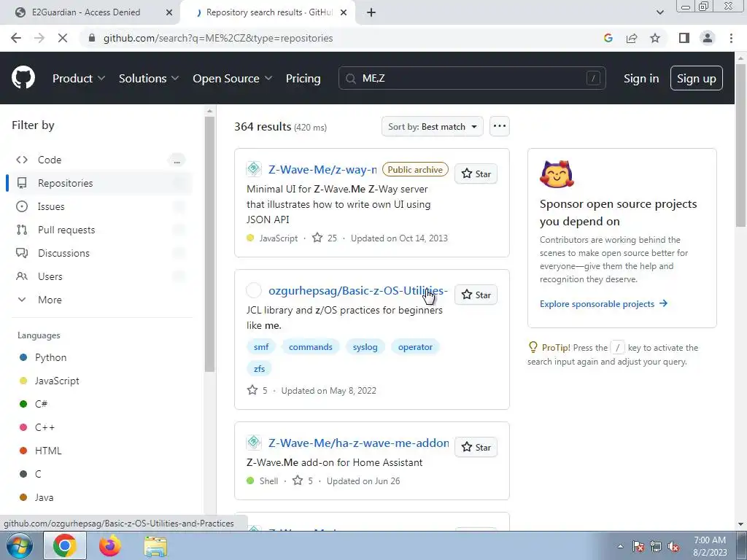
Task: Select the Issues filter
Action: click(100, 206)
